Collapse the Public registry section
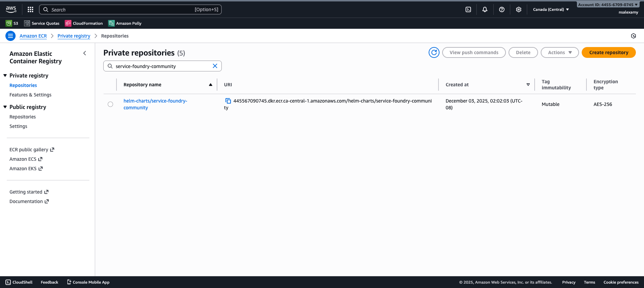The height and width of the screenshot is (288, 644). point(5,107)
